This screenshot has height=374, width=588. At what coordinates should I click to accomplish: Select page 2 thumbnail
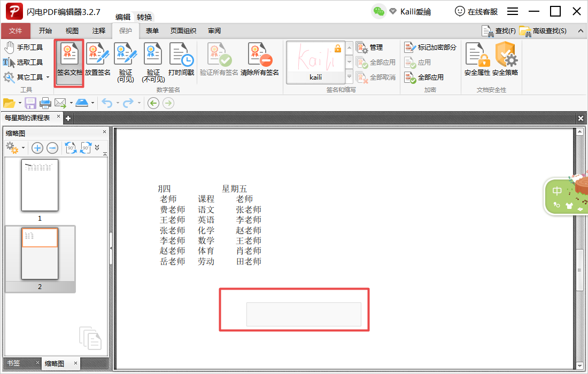40,253
